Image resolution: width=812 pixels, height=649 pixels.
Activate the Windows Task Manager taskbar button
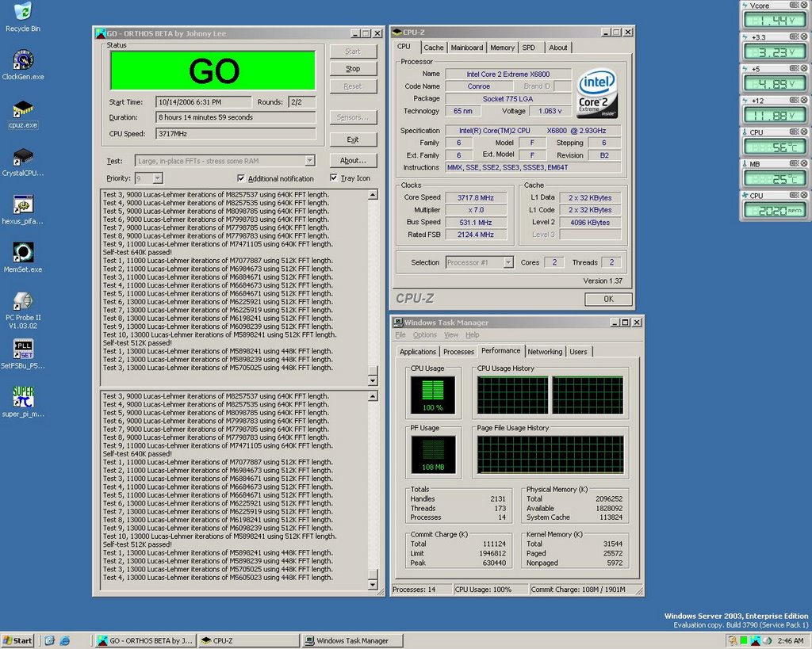[352, 641]
